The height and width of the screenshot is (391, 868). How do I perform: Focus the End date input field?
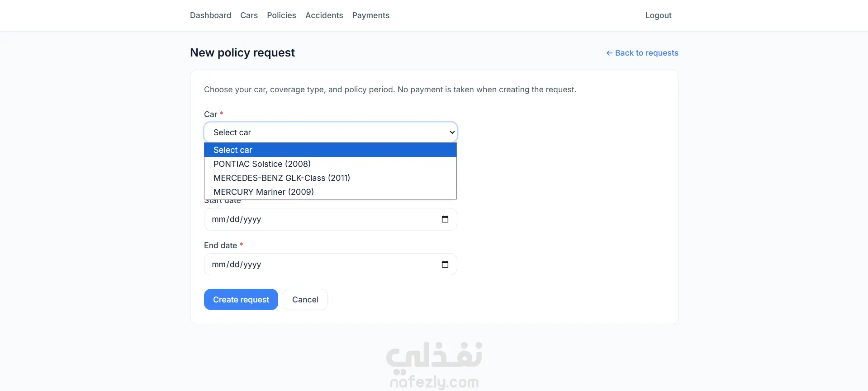(x=330, y=264)
